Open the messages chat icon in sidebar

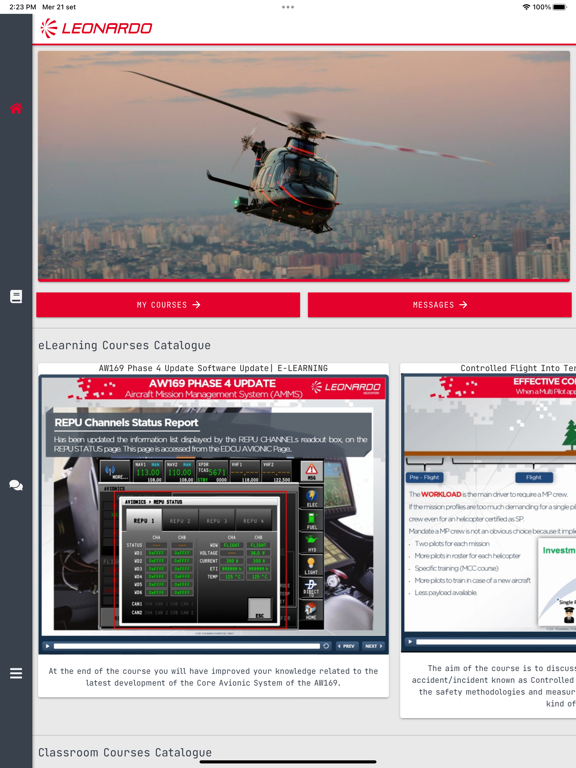(x=16, y=485)
